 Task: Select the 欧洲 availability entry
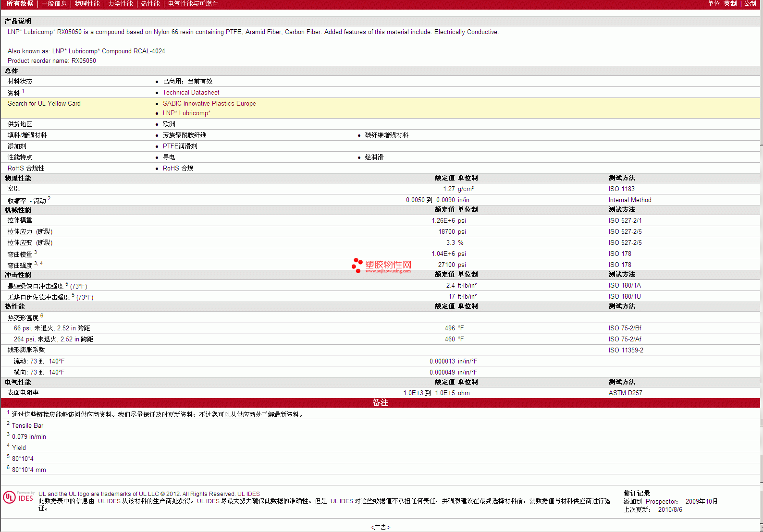click(x=169, y=124)
